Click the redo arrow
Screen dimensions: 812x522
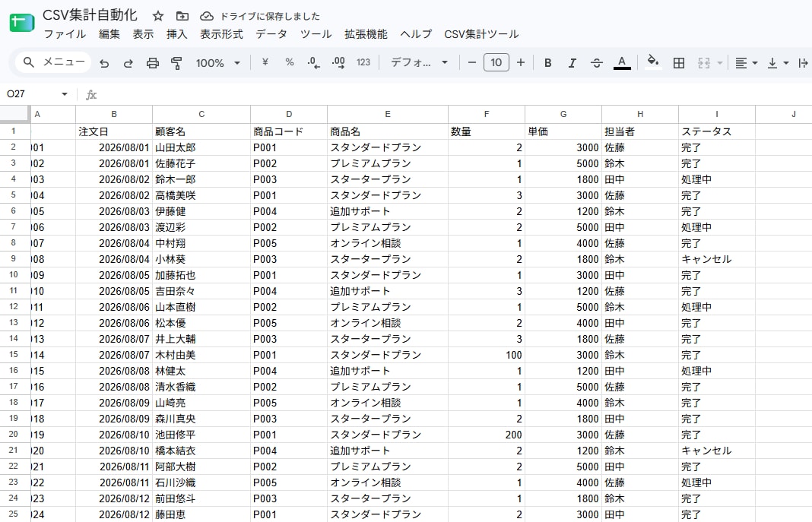[128, 63]
